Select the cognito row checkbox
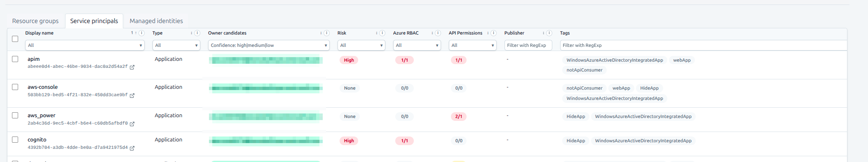This screenshot has width=868, height=162. click(15, 139)
